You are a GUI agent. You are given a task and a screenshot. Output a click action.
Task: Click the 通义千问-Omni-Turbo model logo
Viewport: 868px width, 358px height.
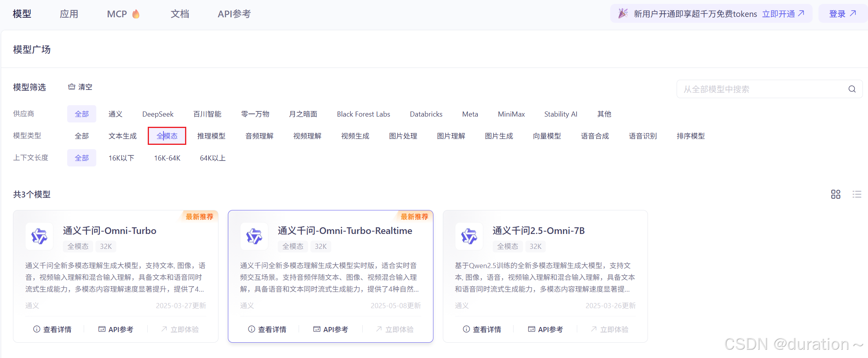tap(39, 236)
